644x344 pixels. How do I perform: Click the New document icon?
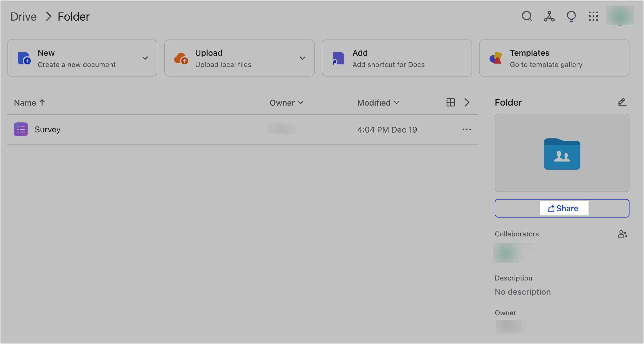(x=24, y=58)
